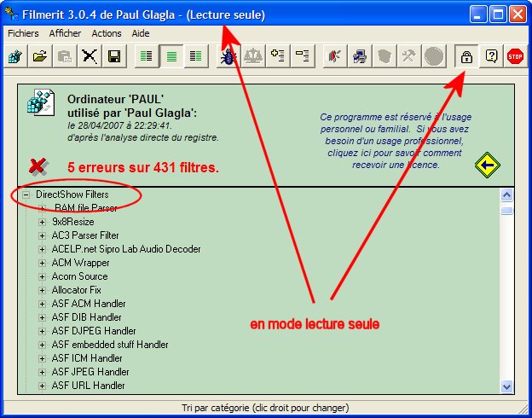Expand the ASF JPEG Handler node

tap(42, 372)
